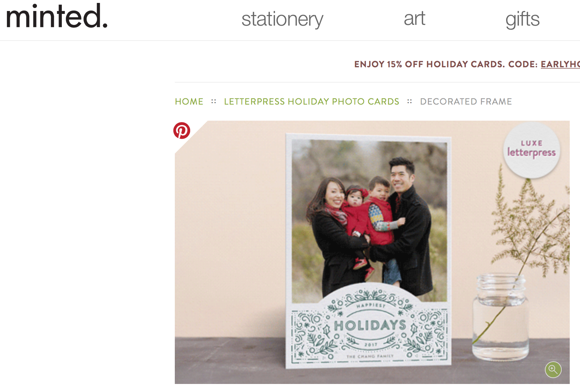
Task: Click the glass jar in product image
Action: pos(500,318)
